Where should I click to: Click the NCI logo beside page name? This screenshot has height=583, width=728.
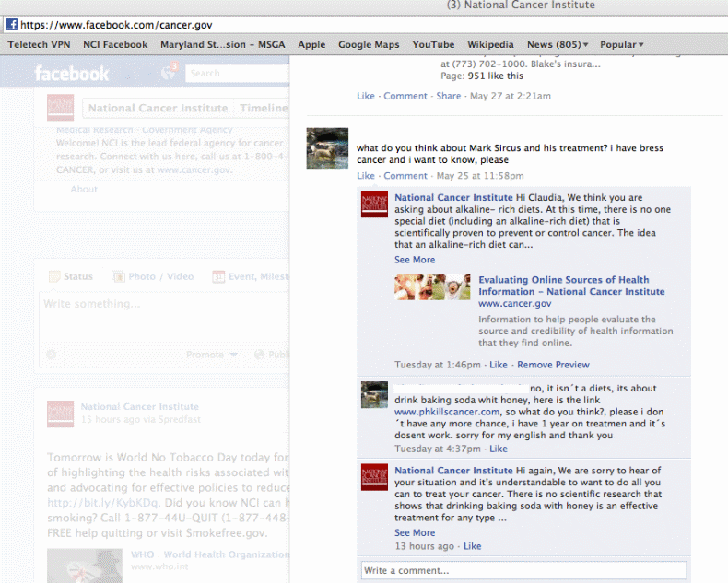point(60,107)
